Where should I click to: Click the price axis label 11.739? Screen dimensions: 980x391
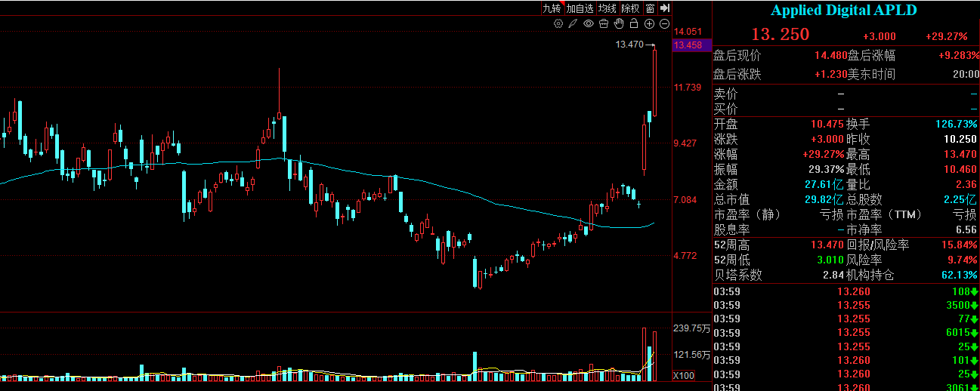pyautogui.click(x=688, y=88)
